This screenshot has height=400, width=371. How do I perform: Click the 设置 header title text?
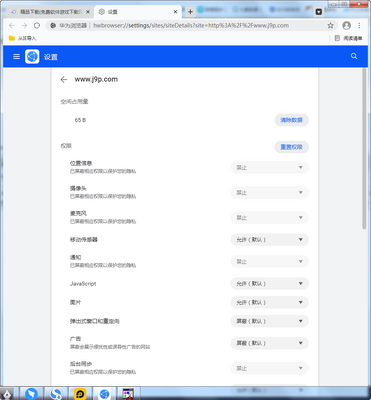(51, 57)
